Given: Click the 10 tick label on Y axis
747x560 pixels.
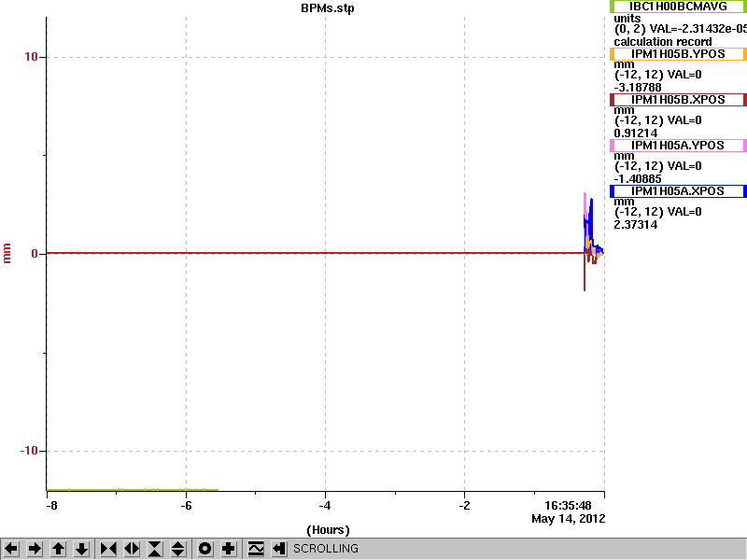Looking at the screenshot, I should point(31,57).
